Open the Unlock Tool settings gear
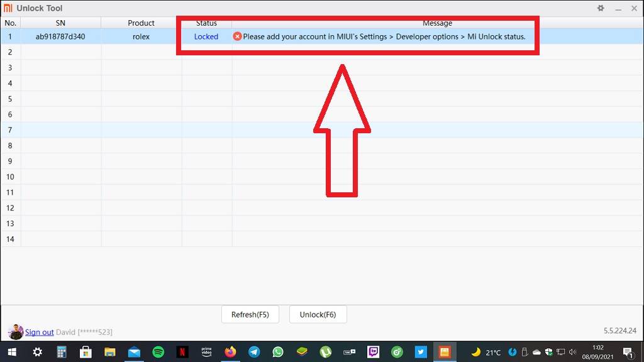 (x=601, y=8)
